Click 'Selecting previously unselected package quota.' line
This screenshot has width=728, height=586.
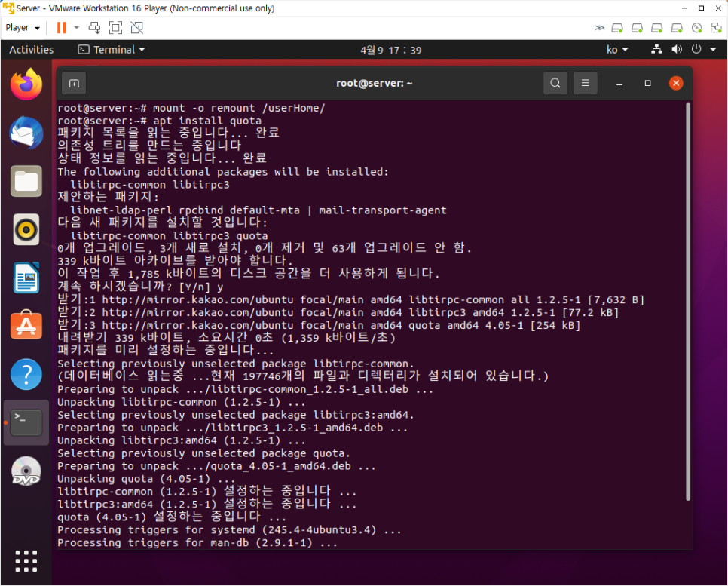203,453
